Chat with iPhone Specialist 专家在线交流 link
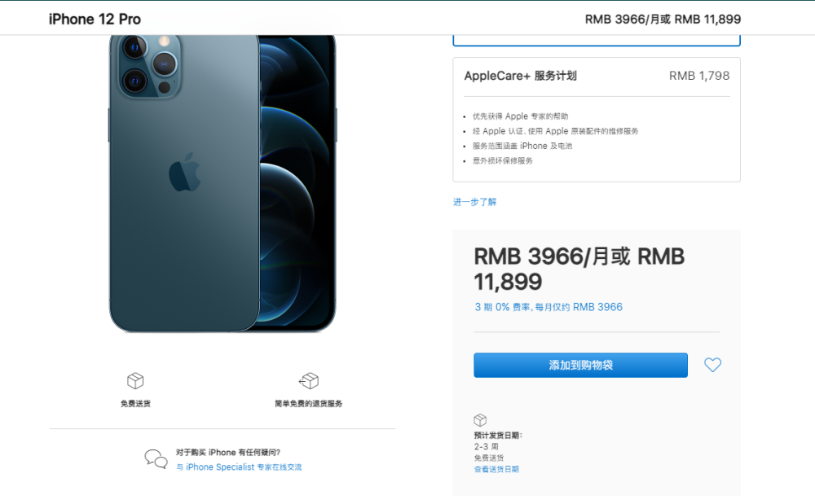This screenshot has width=815, height=504. tap(239, 467)
